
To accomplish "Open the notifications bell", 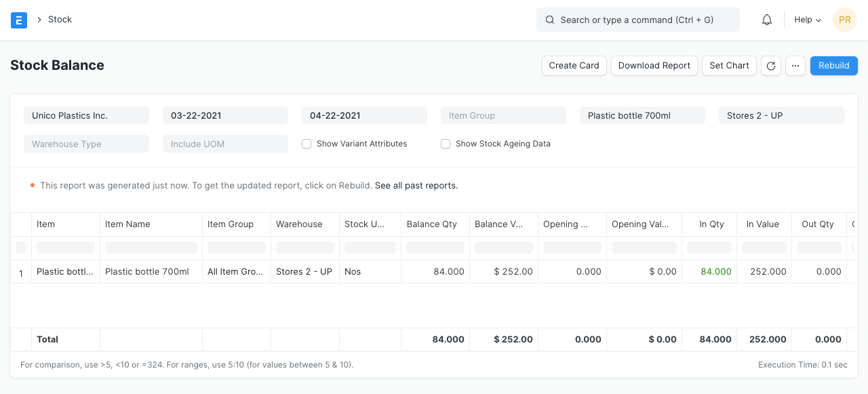I will coord(767,20).
